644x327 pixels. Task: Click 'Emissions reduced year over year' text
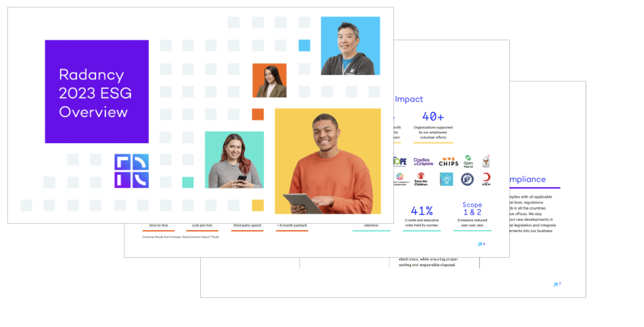coord(472,223)
